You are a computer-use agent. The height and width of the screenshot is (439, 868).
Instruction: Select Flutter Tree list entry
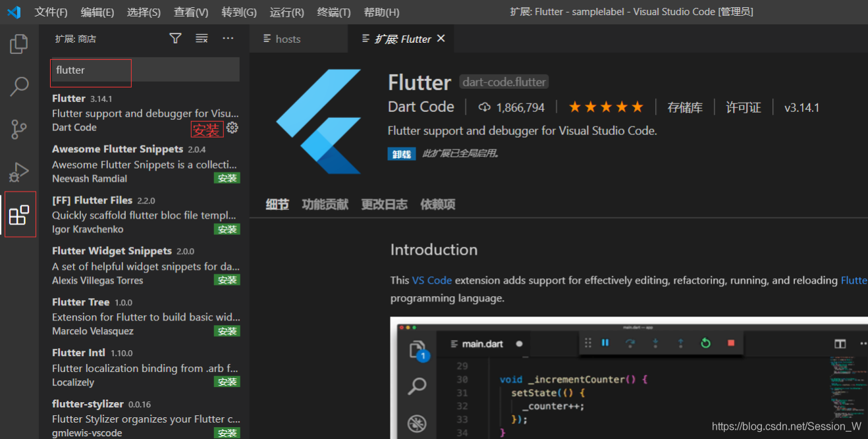click(x=145, y=317)
